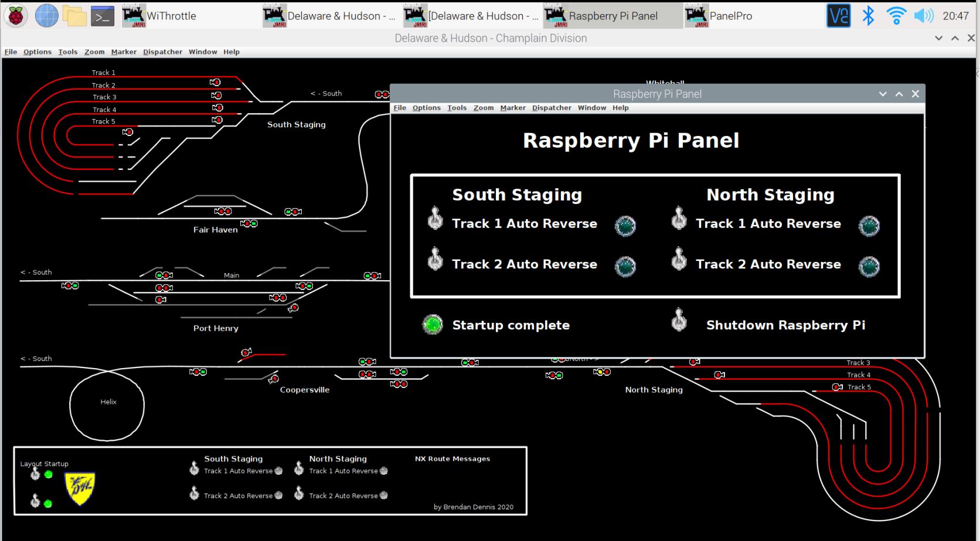
Task: Toggle South Staging Track 2 Auto Reverse switch in Raspberry Pi Panel
Action: click(x=435, y=258)
